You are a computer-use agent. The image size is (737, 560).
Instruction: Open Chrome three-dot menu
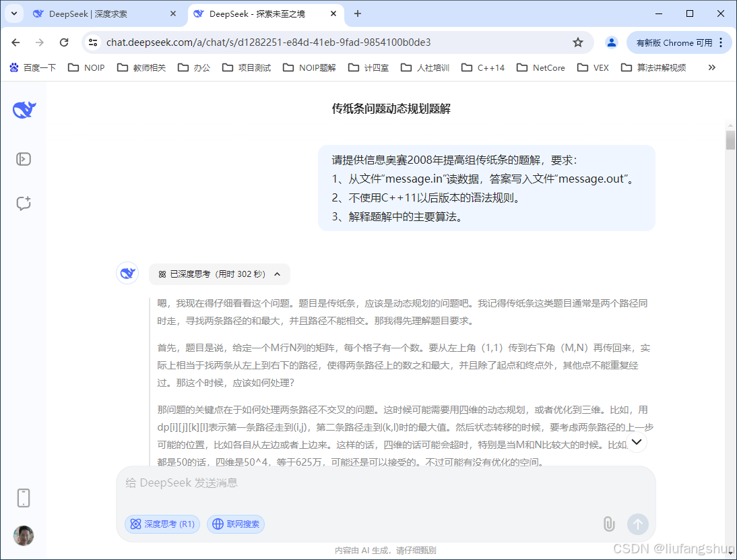721,42
